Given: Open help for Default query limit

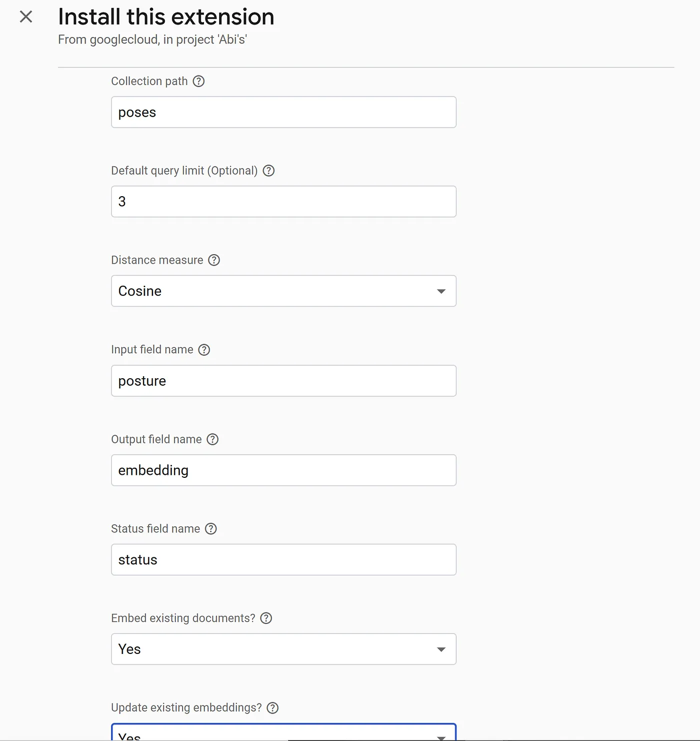Looking at the screenshot, I should (268, 171).
